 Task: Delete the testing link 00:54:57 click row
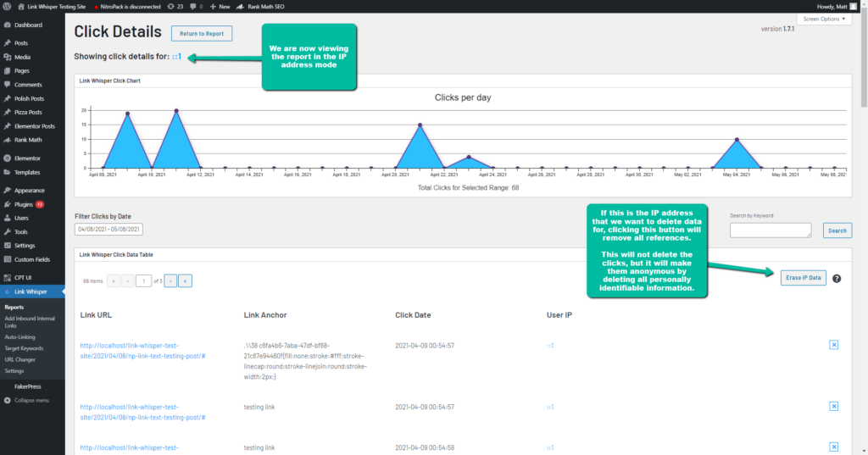tap(834, 407)
